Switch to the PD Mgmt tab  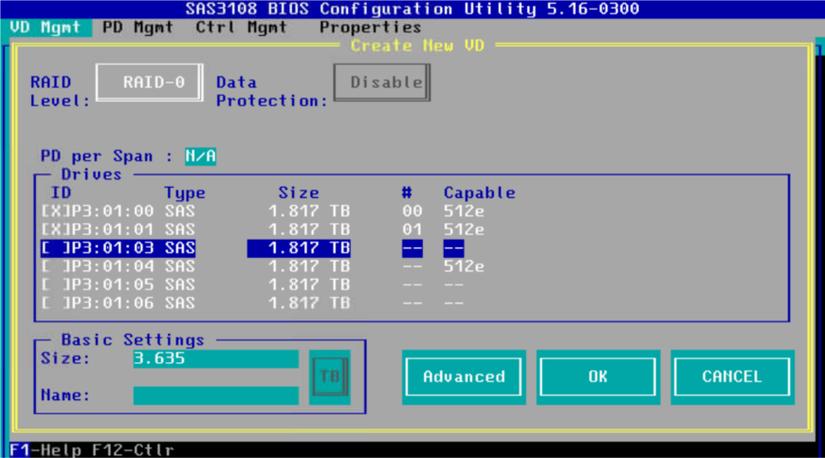[x=138, y=27]
